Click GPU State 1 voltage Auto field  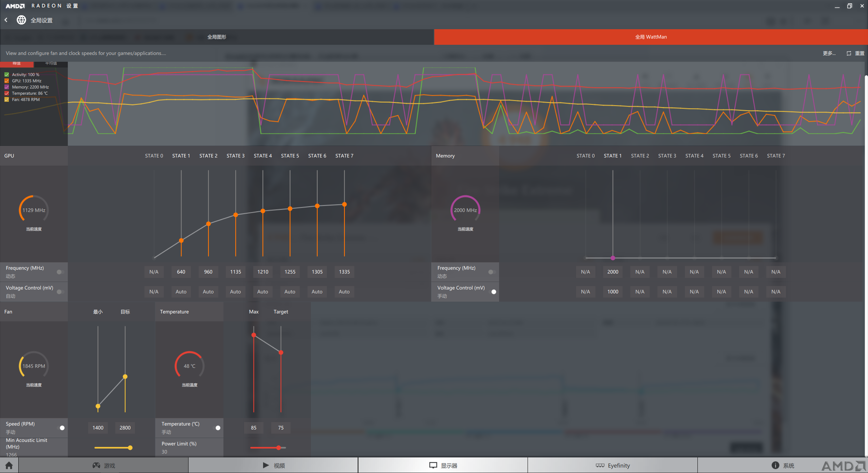[181, 291]
